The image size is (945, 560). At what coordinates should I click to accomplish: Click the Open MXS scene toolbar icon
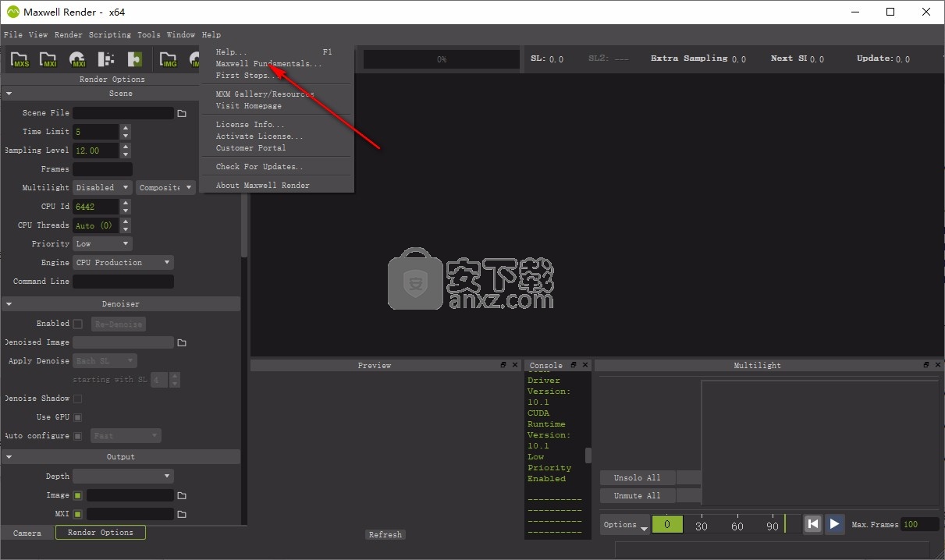[x=20, y=59]
